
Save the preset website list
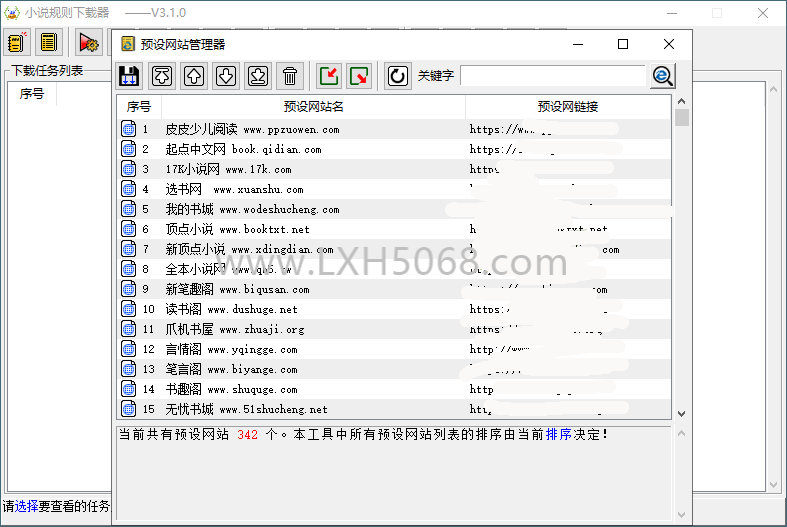[x=129, y=76]
